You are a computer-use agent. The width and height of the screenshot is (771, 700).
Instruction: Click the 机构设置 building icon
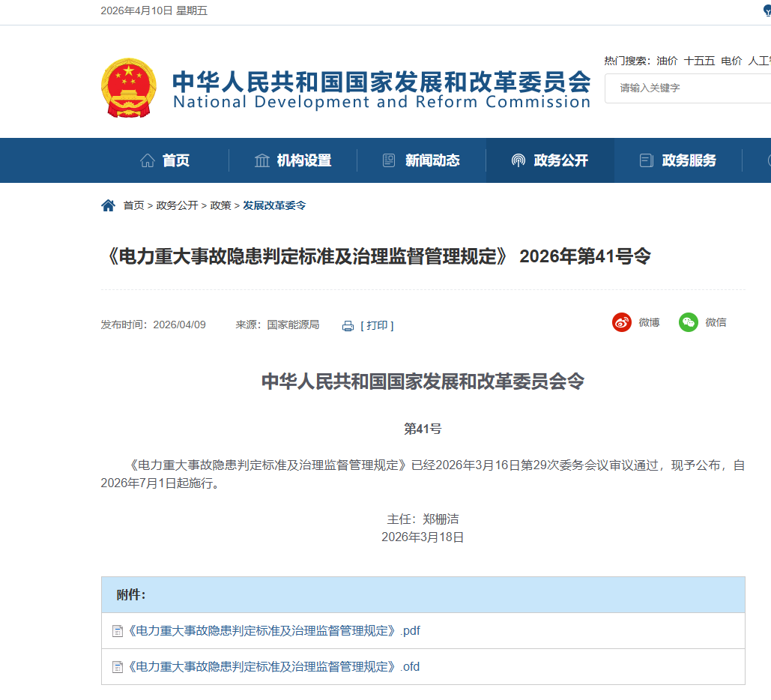coord(262,160)
